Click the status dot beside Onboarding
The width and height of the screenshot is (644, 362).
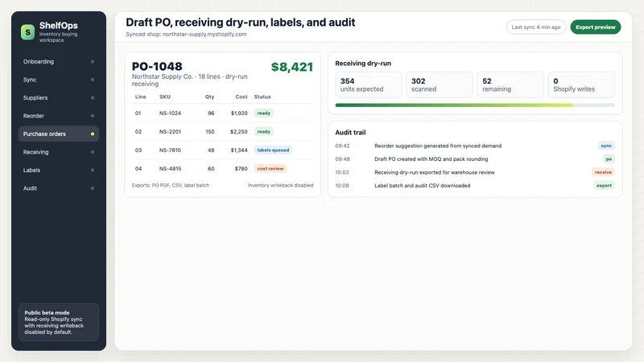(93, 62)
